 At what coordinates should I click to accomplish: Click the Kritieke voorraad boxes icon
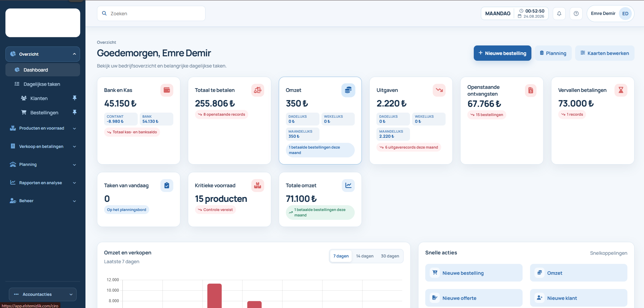(258, 186)
